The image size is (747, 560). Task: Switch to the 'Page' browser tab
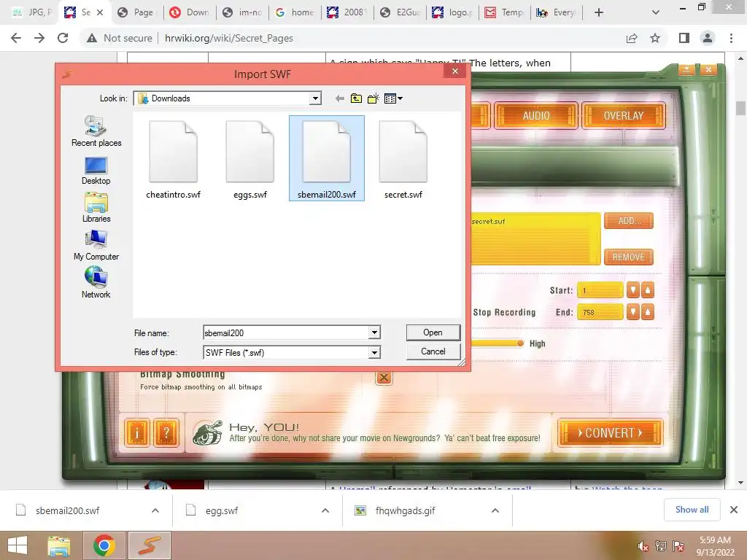coord(137,12)
